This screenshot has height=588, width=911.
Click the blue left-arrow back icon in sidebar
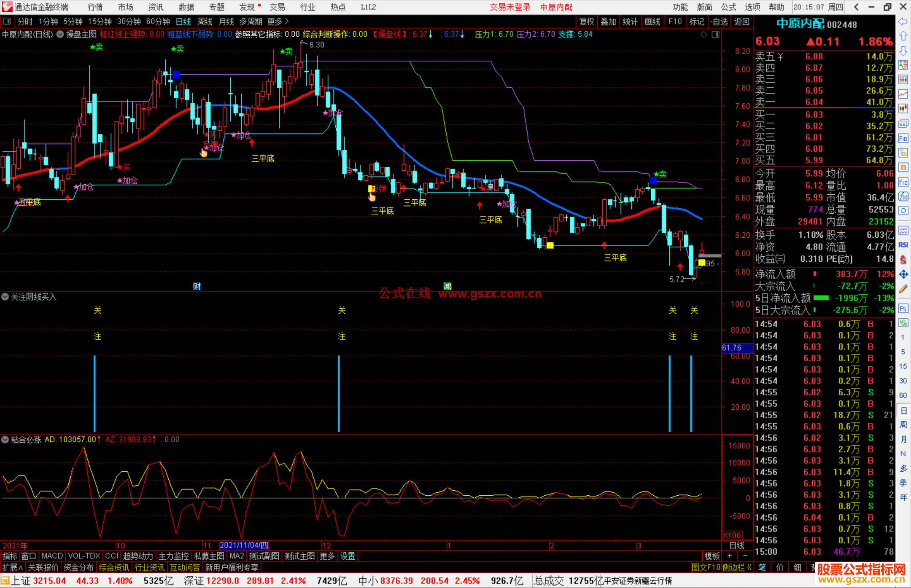tap(903, 21)
